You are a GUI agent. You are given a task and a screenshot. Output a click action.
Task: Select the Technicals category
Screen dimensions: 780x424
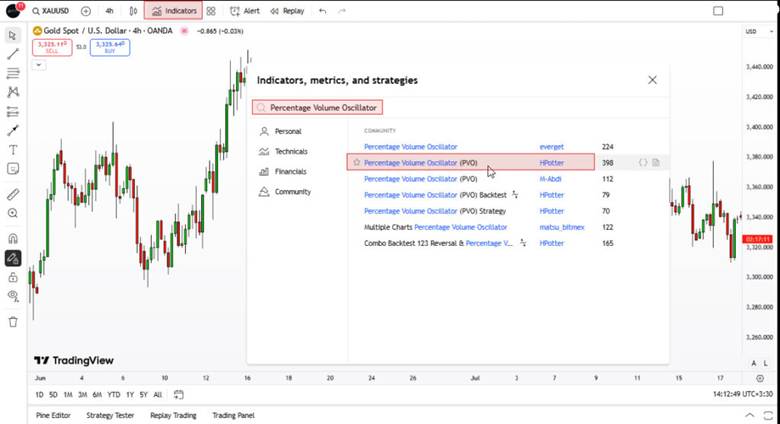coord(291,151)
